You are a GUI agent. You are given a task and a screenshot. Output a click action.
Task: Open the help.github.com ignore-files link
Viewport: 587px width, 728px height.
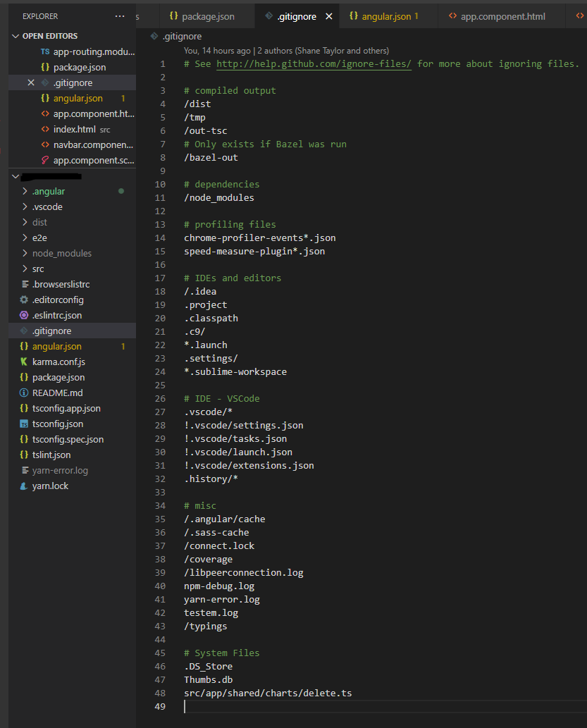[314, 64]
